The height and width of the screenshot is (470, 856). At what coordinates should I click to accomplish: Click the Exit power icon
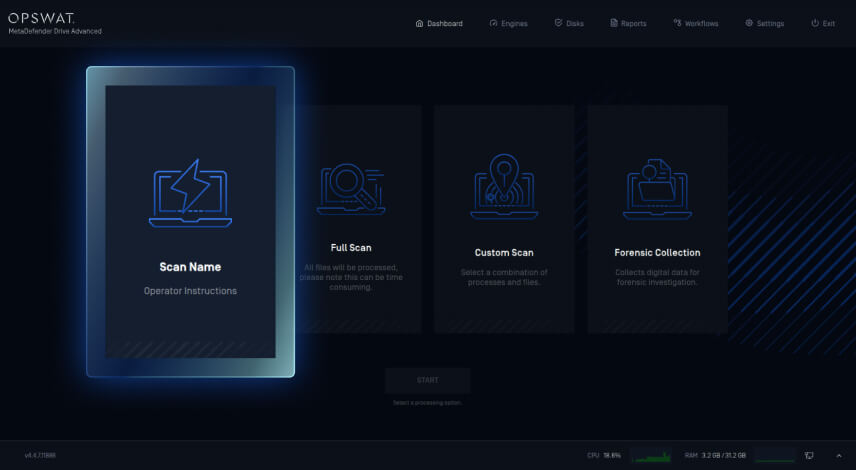tap(815, 23)
